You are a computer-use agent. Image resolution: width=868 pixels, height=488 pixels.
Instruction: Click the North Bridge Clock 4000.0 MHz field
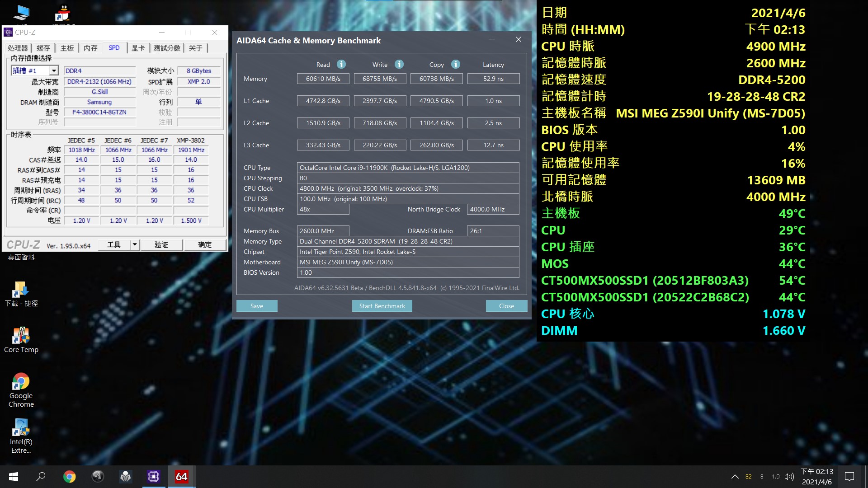click(493, 209)
